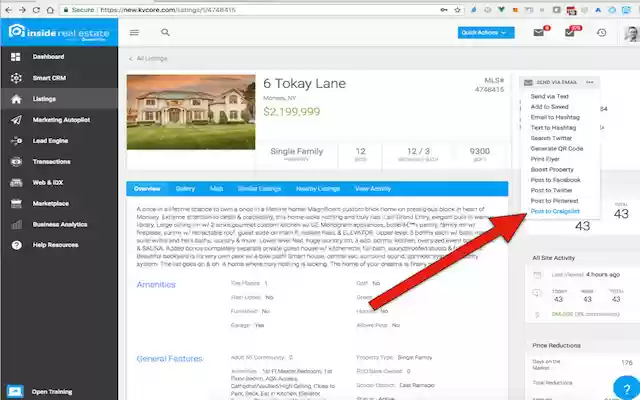
Task: Open the history clock icon
Action: (601, 33)
